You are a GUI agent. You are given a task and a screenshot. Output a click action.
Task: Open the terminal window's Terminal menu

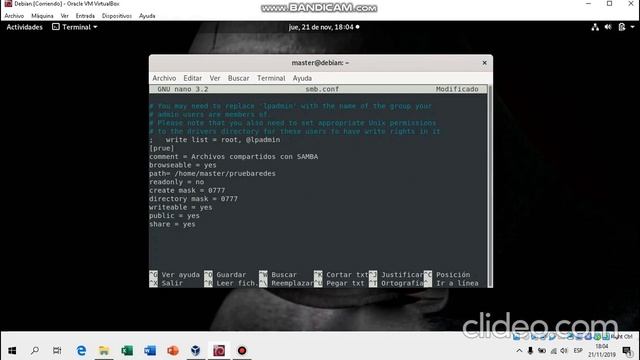click(x=271, y=78)
